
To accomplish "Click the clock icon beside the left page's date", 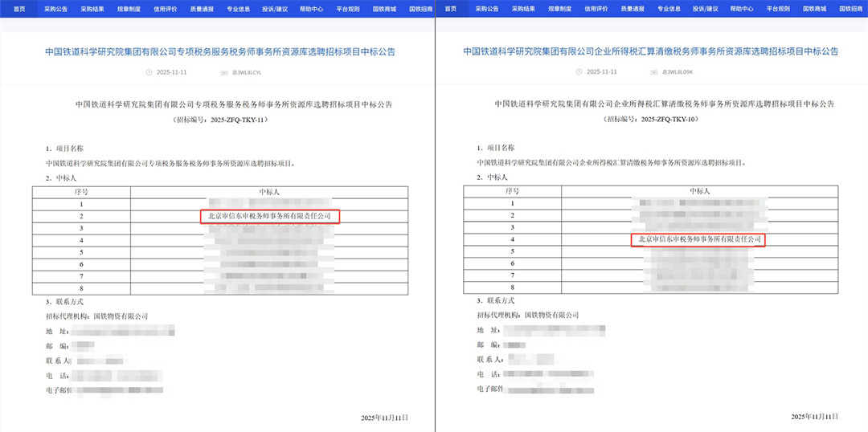I will (x=149, y=72).
